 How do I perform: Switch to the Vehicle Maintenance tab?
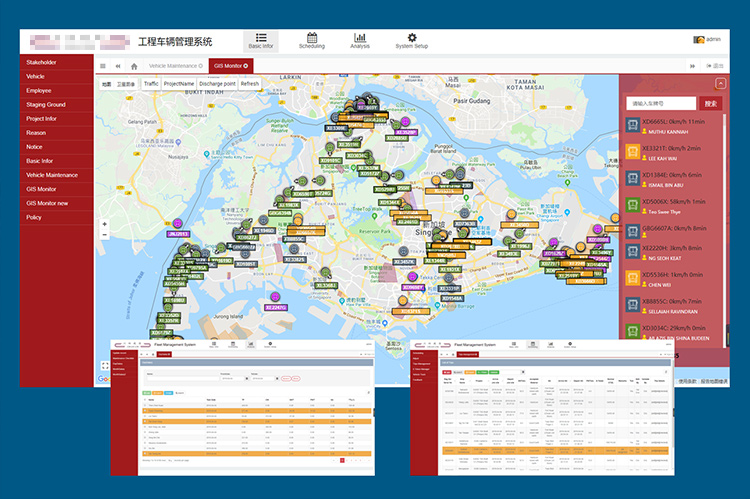tap(176, 66)
